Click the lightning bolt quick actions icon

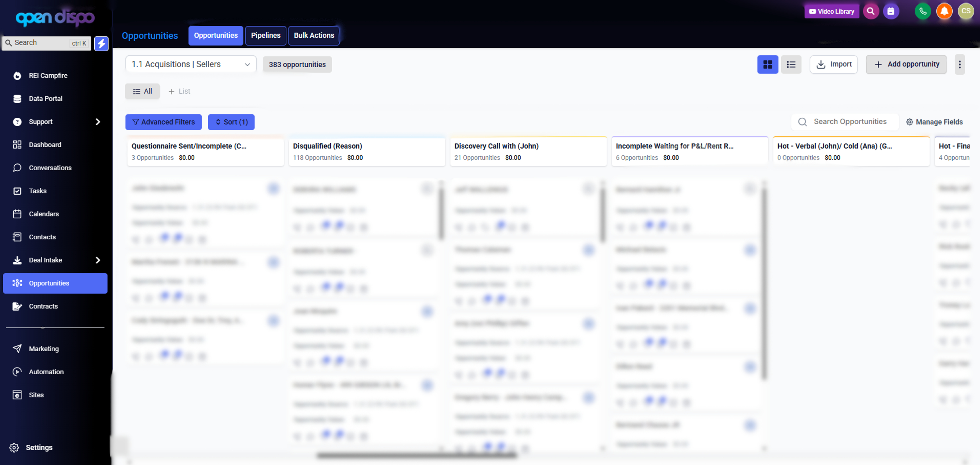(x=101, y=43)
